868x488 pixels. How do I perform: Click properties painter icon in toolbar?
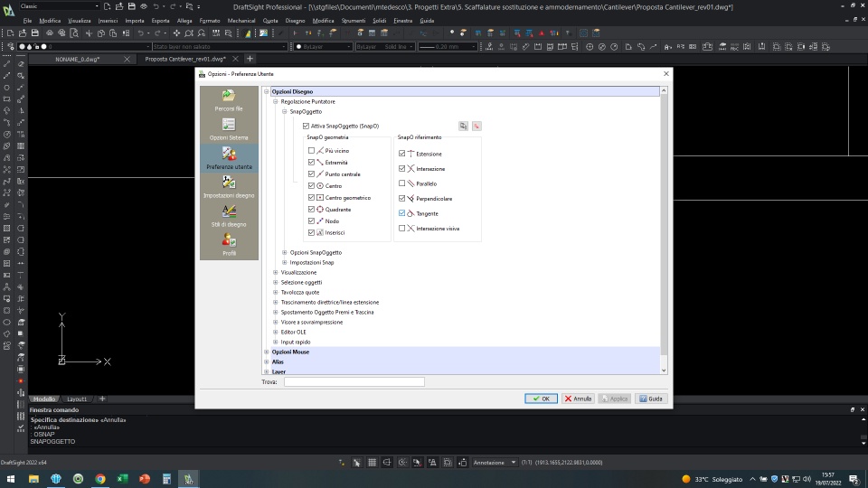248,33
